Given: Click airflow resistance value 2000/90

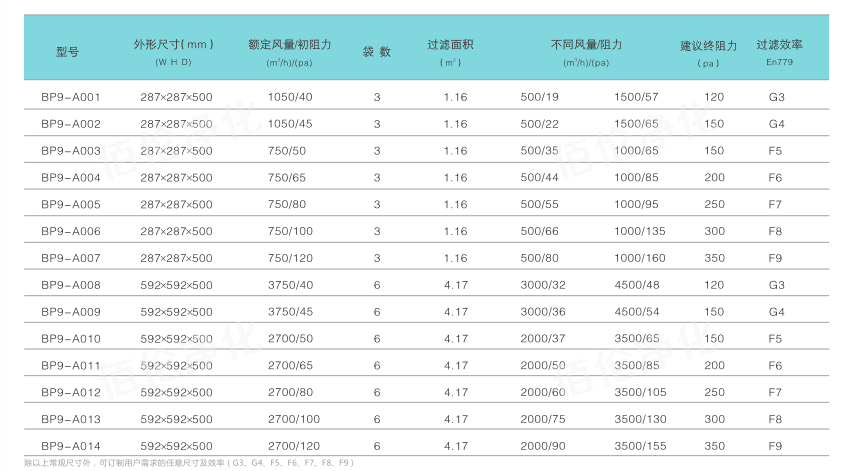Looking at the screenshot, I should tap(543, 446).
